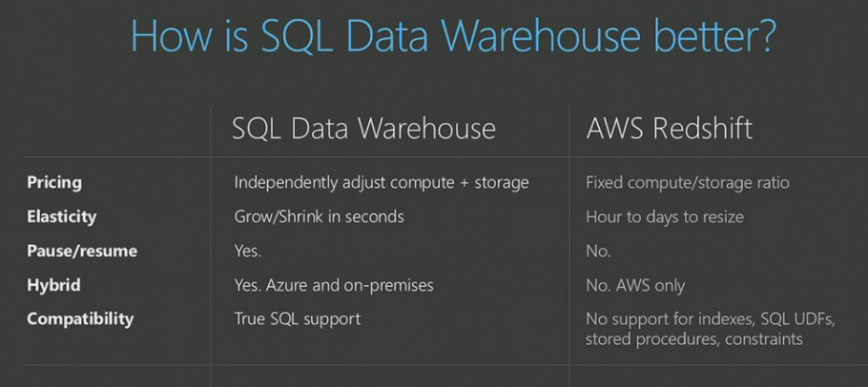Click the Pricing row label

tap(54, 182)
